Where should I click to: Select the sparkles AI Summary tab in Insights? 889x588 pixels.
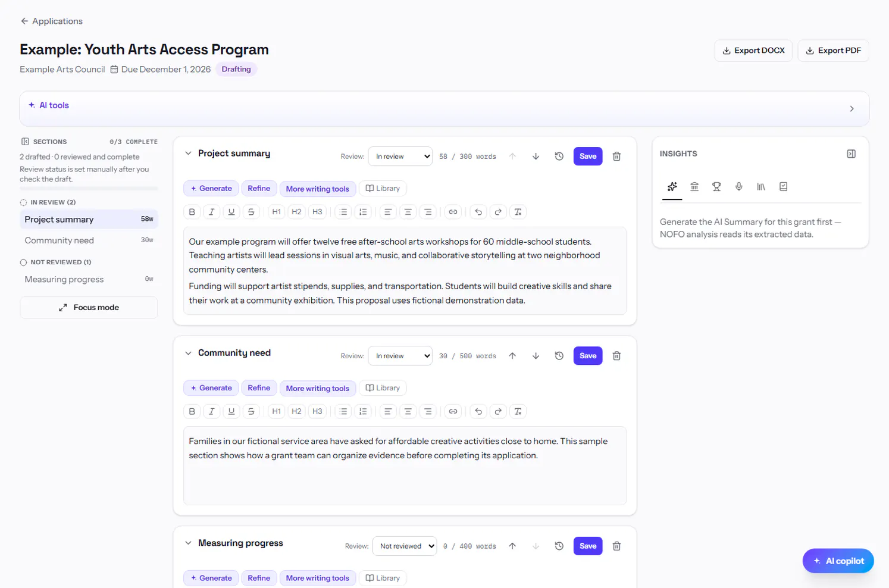coord(672,187)
